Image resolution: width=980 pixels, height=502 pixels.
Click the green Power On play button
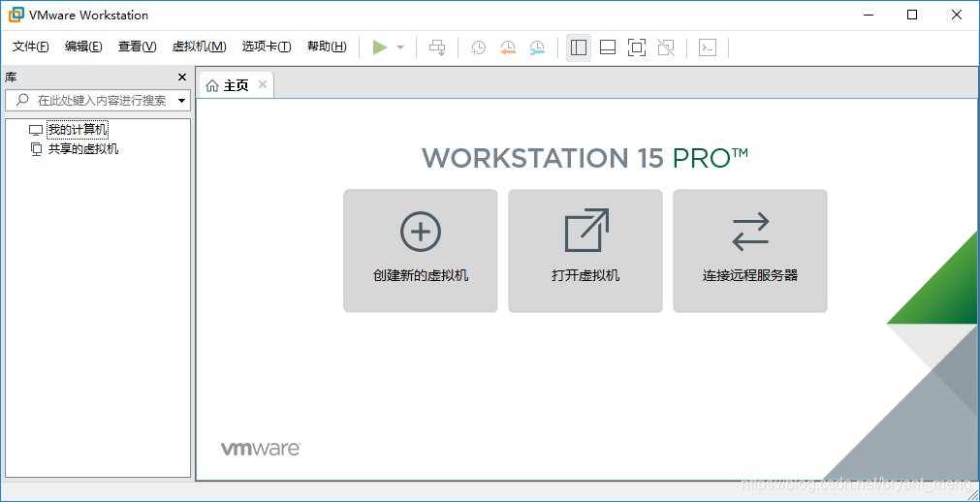[x=380, y=47]
